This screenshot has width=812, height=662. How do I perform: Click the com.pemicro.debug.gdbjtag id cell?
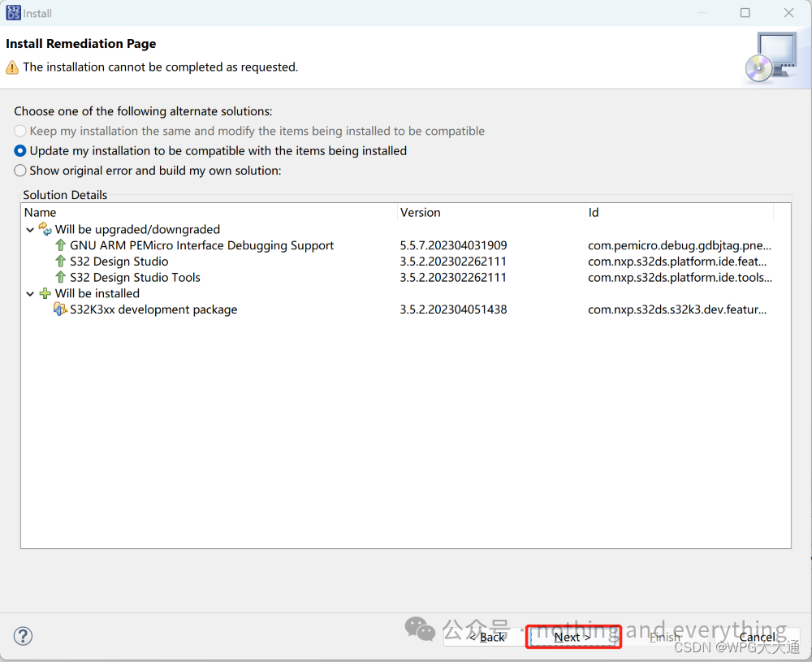pos(680,245)
